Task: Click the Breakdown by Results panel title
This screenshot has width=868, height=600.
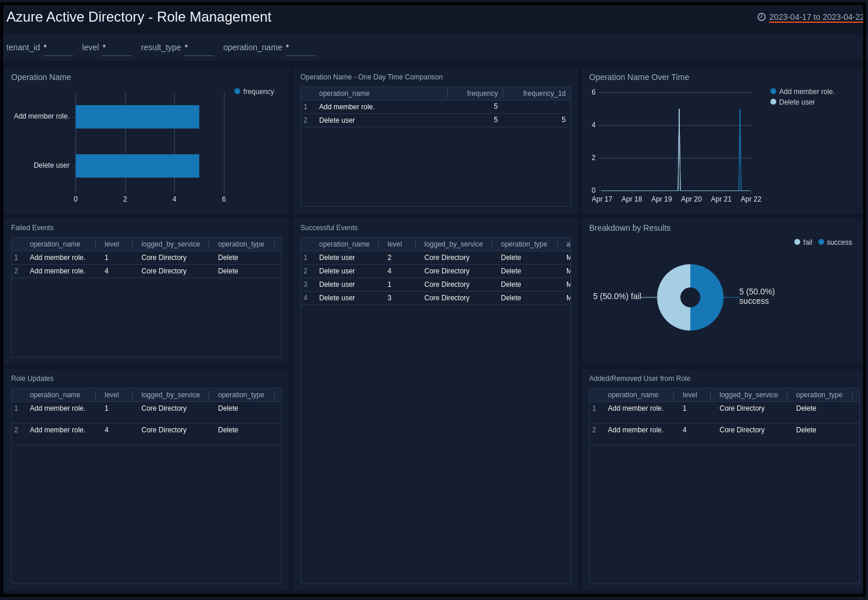Action: click(x=630, y=228)
